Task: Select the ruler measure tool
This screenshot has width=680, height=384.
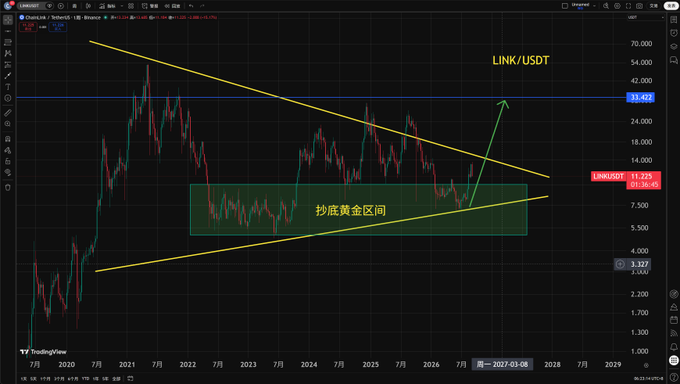Action: click(x=8, y=113)
